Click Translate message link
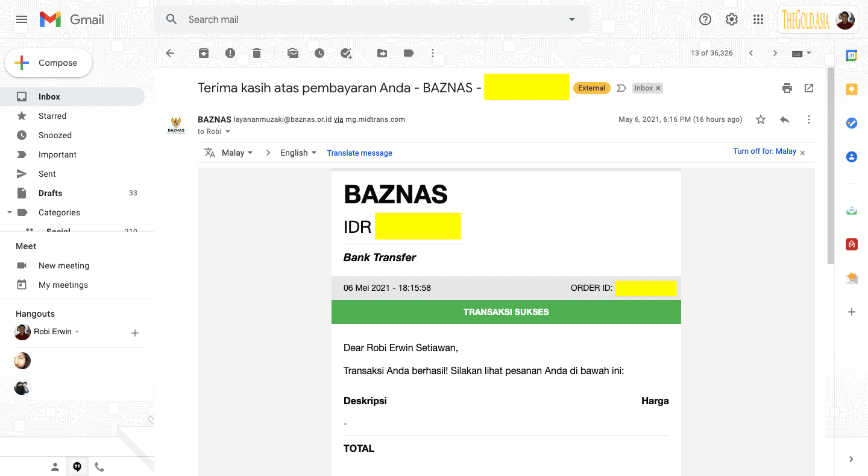The image size is (868, 476). tap(359, 153)
